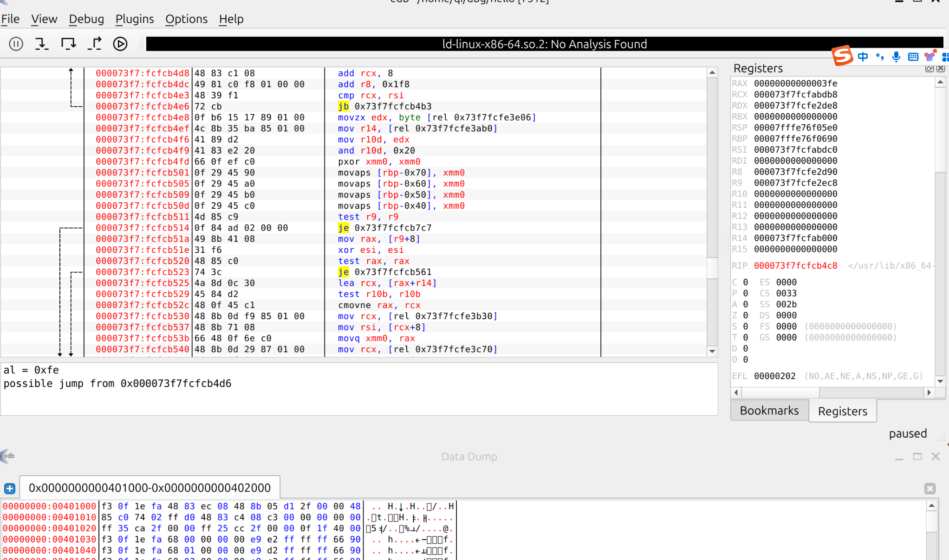Select the memory region dump tab
The height and width of the screenshot is (560, 949).
(149, 488)
